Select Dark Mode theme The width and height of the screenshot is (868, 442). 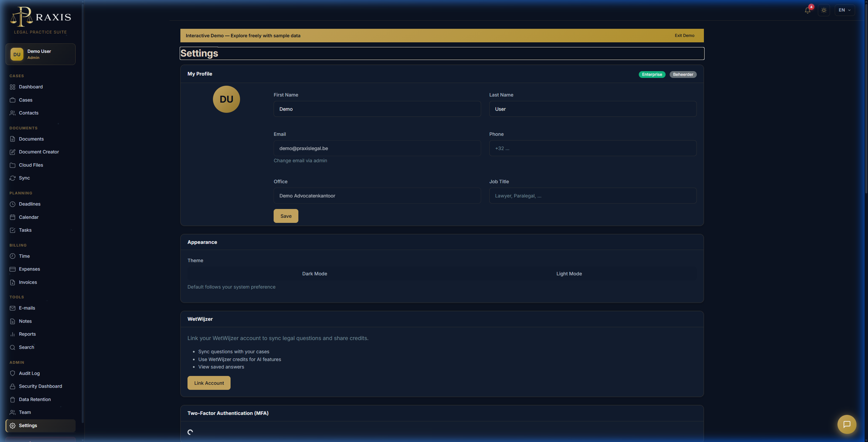click(315, 274)
